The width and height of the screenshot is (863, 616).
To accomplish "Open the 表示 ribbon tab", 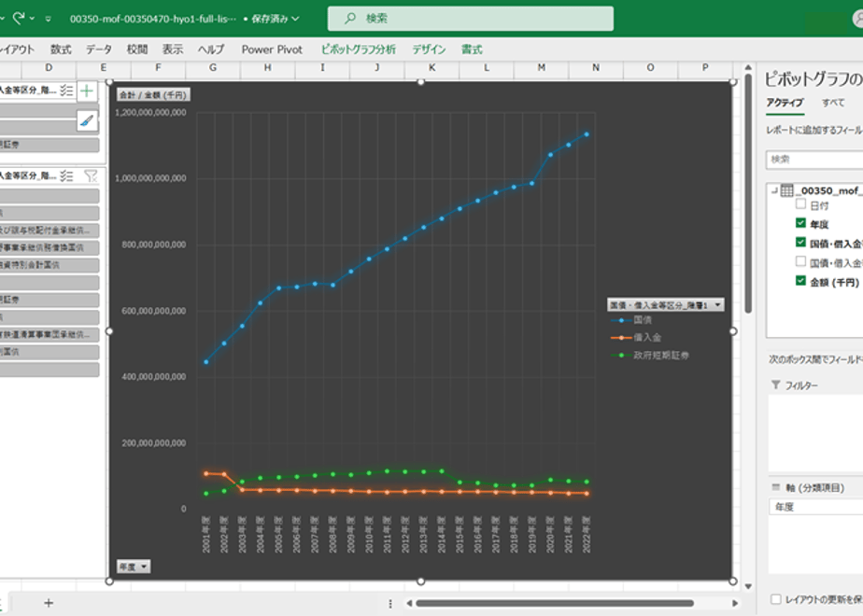I will (x=172, y=49).
